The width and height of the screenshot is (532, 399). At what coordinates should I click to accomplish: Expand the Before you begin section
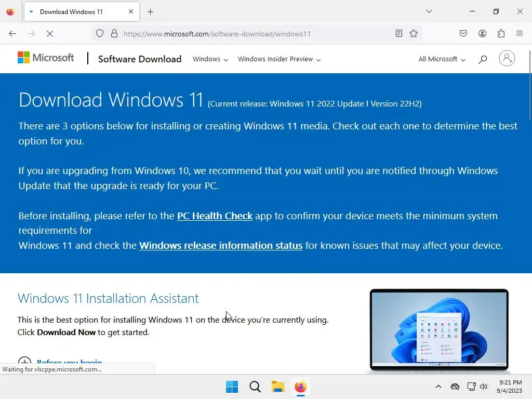[x=60, y=362]
